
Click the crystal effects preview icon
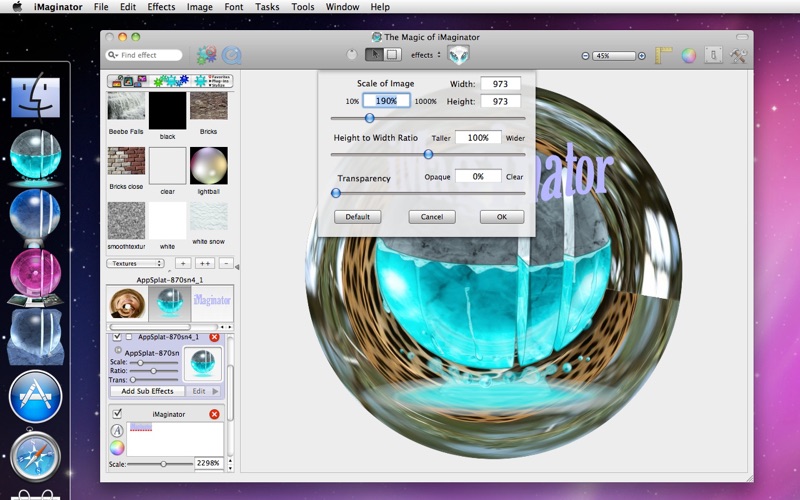[x=458, y=55]
